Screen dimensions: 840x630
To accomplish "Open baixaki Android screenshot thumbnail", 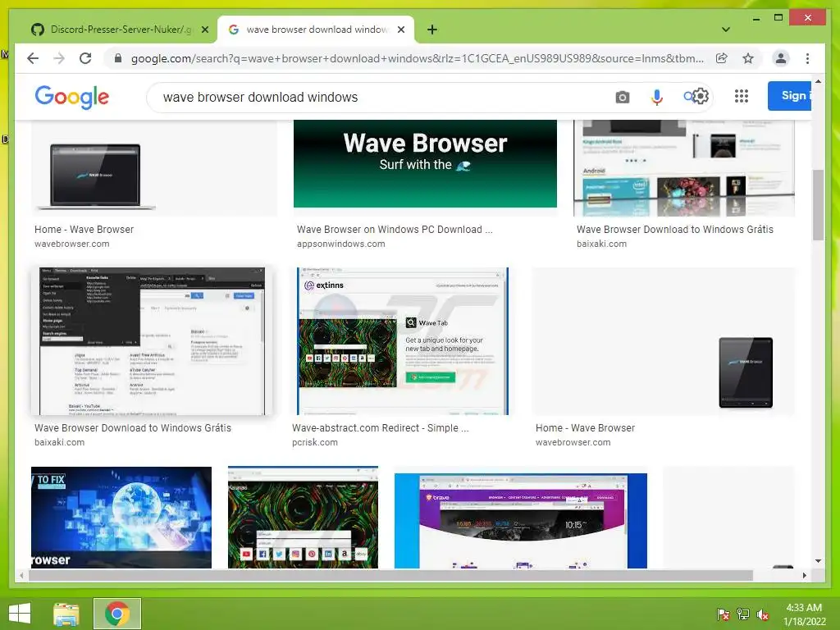I will click(x=684, y=167).
